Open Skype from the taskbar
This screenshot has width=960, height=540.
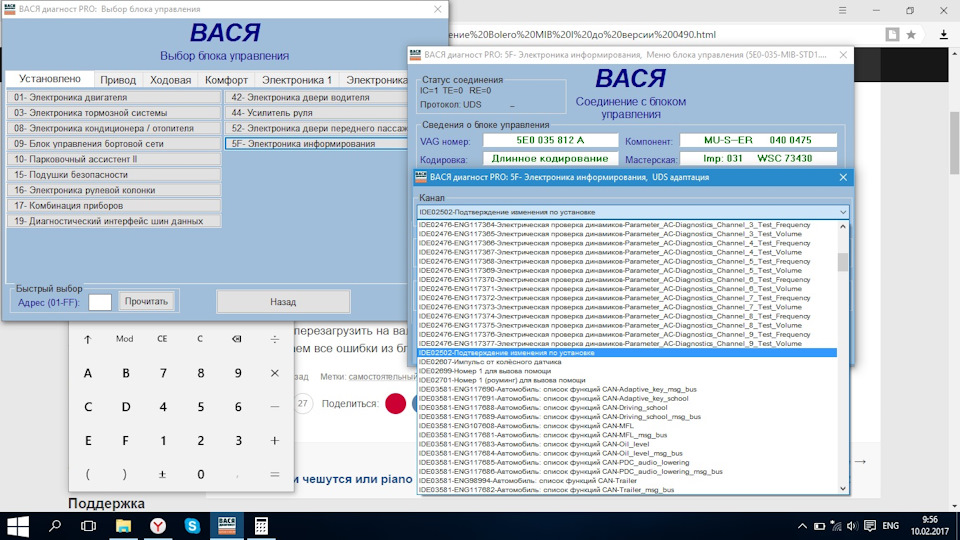[192, 526]
